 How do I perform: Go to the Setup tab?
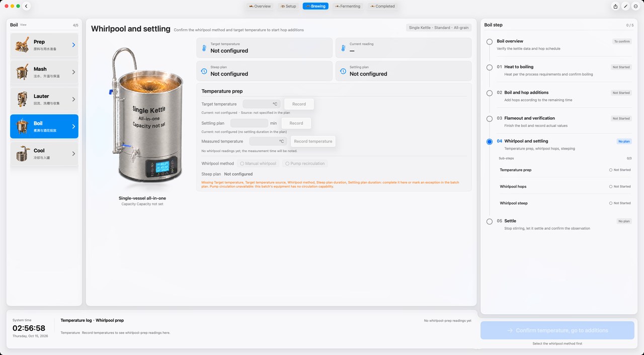click(x=288, y=6)
